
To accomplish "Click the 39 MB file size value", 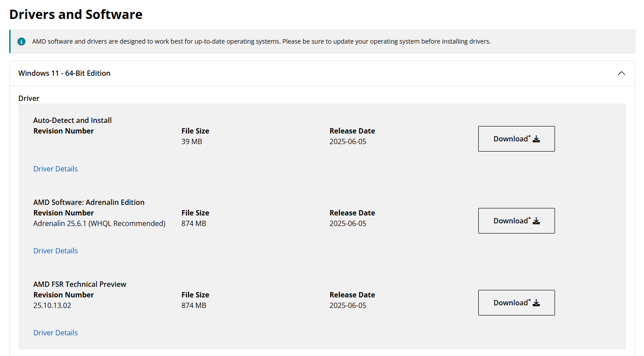I will coord(192,141).
